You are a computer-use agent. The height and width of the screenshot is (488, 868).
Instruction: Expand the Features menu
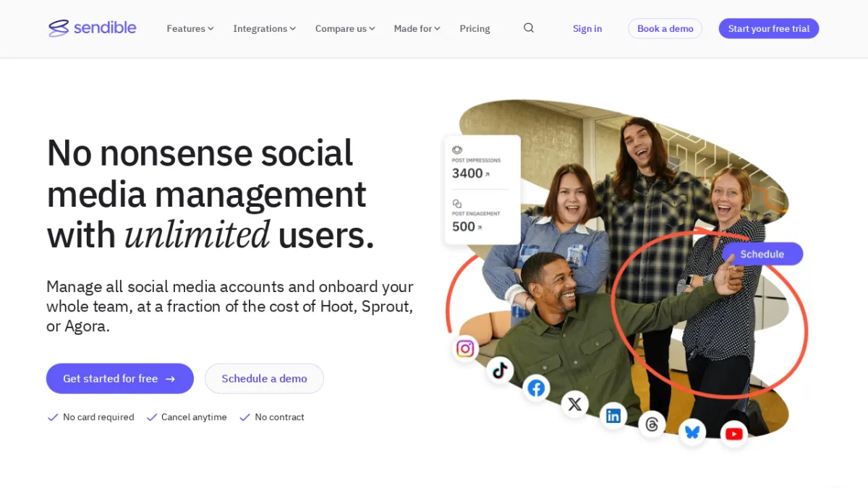click(190, 29)
